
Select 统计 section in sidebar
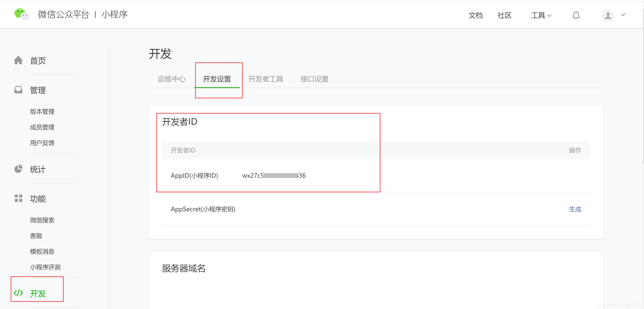[38, 169]
